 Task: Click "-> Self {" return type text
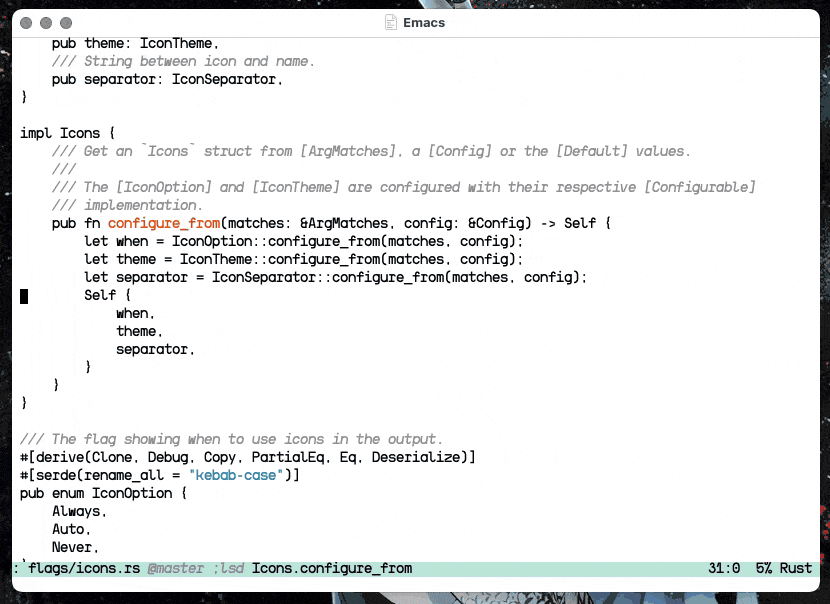pos(575,223)
